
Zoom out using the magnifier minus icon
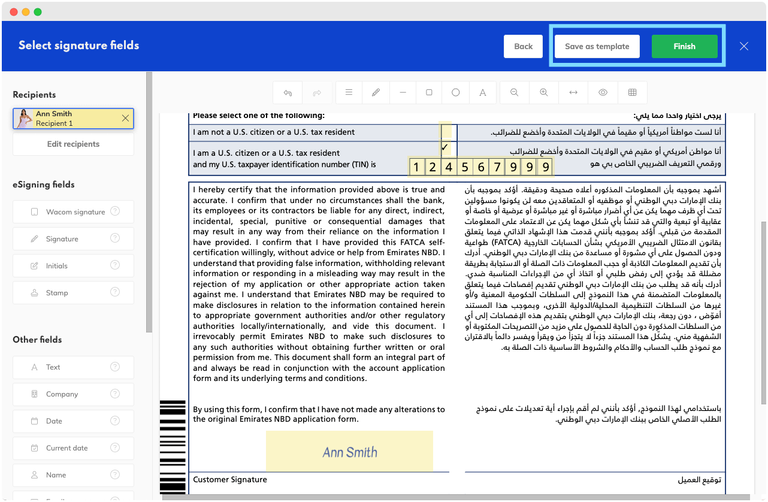tap(514, 92)
